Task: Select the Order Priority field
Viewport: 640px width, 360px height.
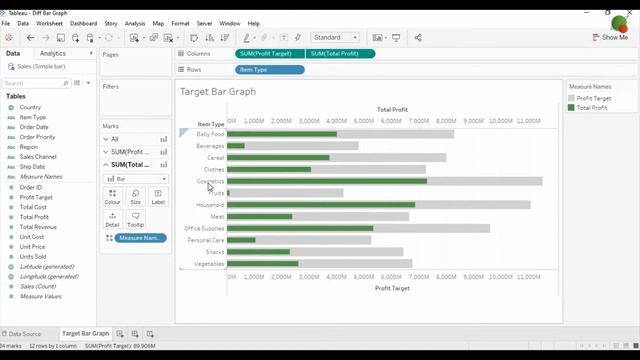Action: (37, 137)
